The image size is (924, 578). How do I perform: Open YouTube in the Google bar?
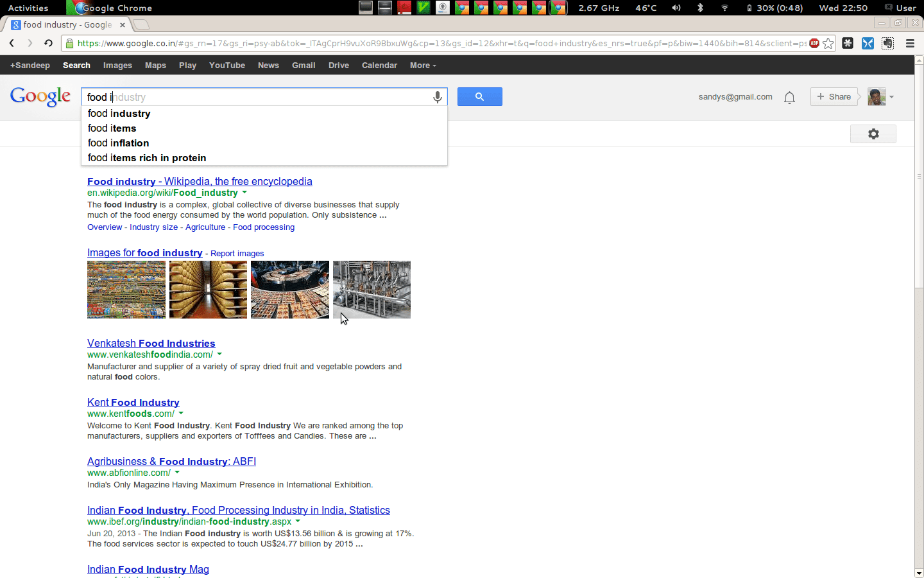(x=227, y=66)
